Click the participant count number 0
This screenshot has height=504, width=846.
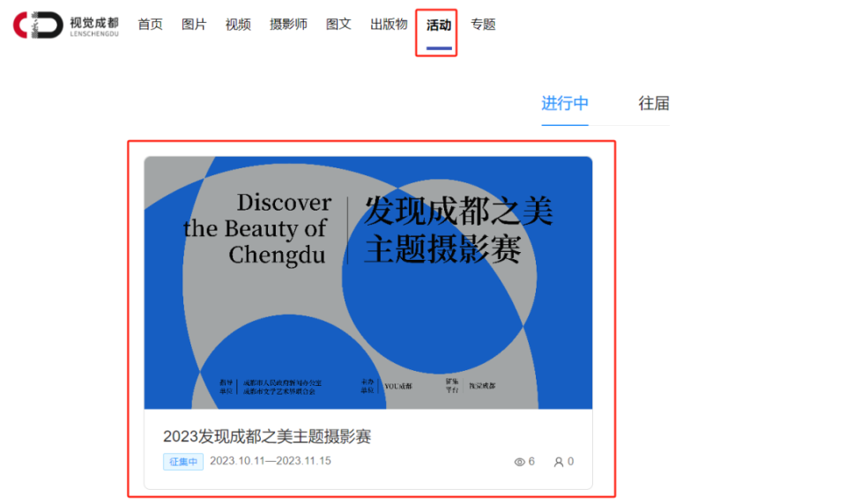pyautogui.click(x=570, y=462)
